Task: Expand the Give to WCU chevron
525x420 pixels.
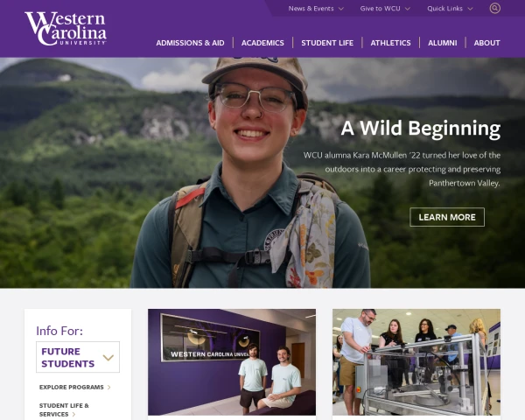Action: pyautogui.click(x=408, y=9)
